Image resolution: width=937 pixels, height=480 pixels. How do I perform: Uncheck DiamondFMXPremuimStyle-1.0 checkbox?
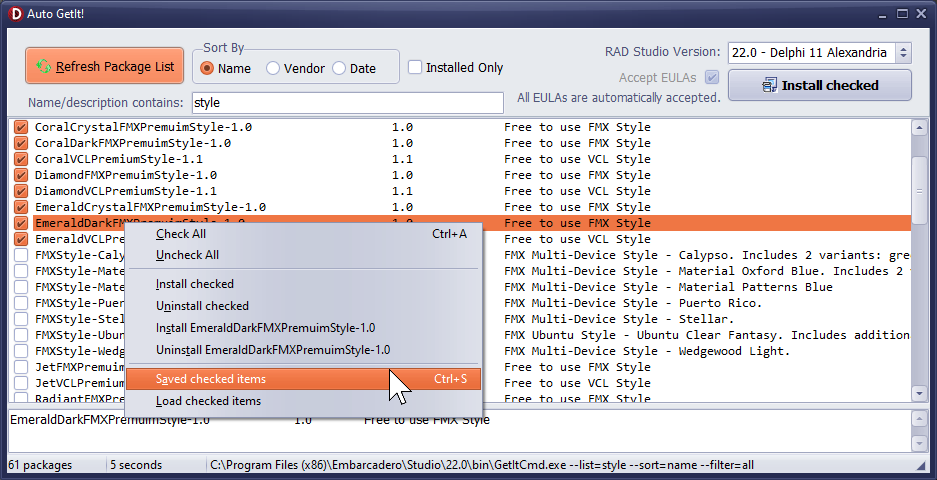[x=21, y=176]
